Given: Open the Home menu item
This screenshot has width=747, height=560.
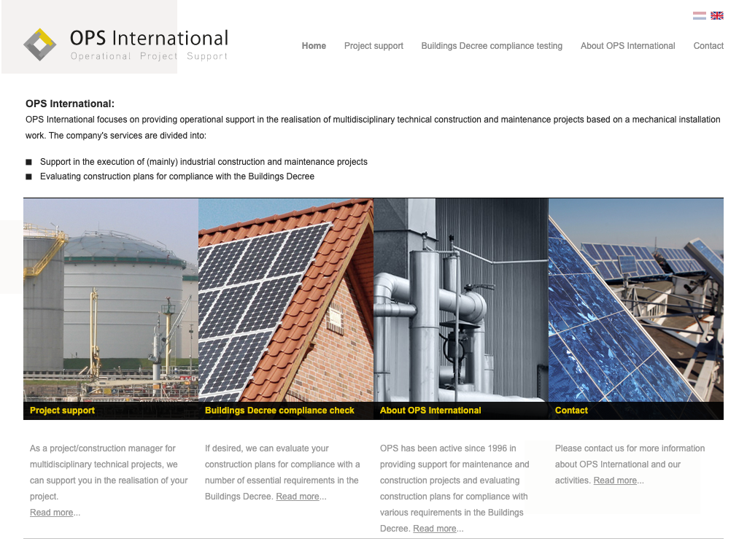Looking at the screenshot, I should pos(314,46).
